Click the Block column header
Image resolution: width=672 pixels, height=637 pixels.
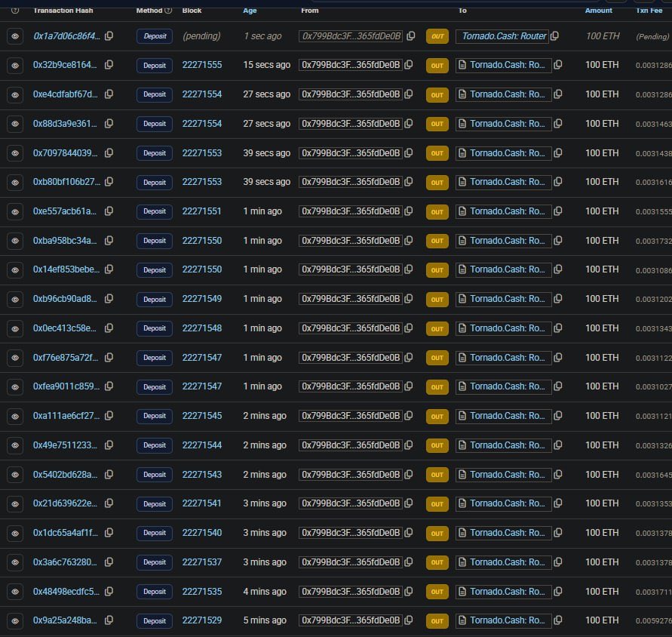coord(192,11)
